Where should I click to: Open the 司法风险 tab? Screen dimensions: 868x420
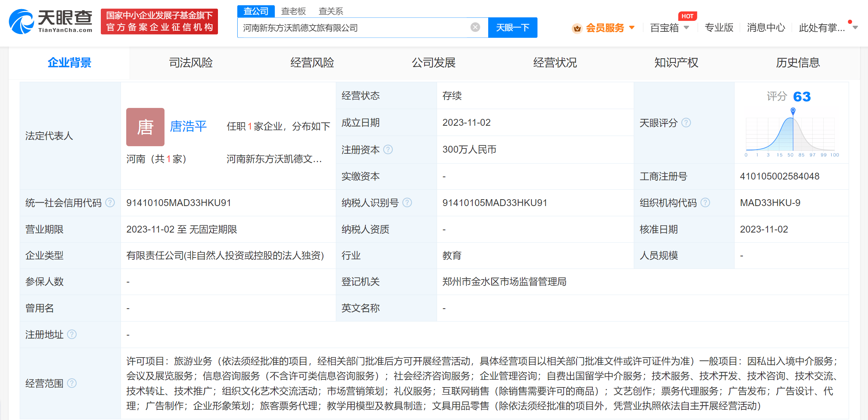pos(191,62)
